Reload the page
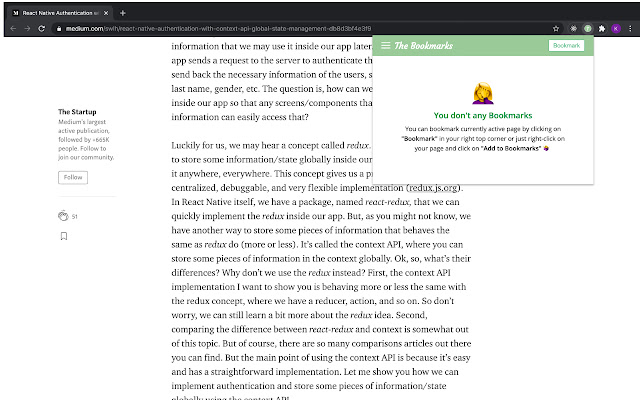Viewport: 640px width, 400px height. pyautogui.click(x=42, y=29)
